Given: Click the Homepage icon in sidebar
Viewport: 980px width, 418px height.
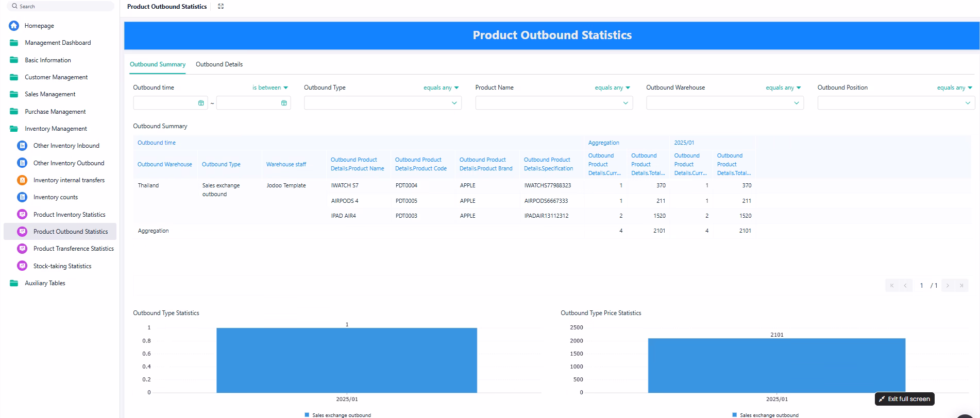Looking at the screenshot, I should pos(14,26).
